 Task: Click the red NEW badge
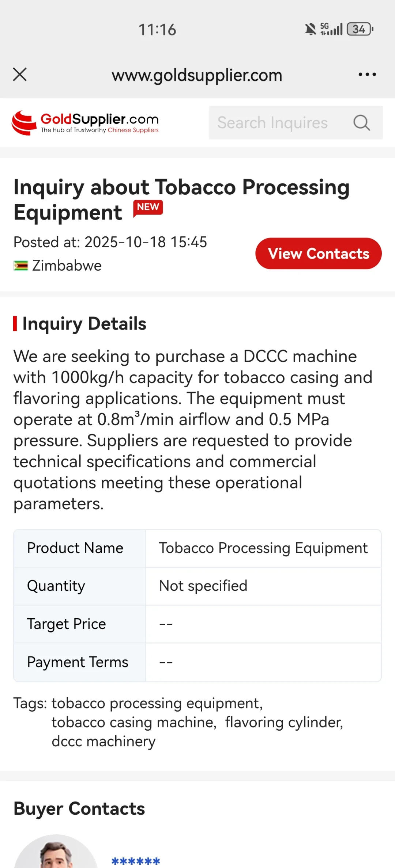[x=148, y=208]
